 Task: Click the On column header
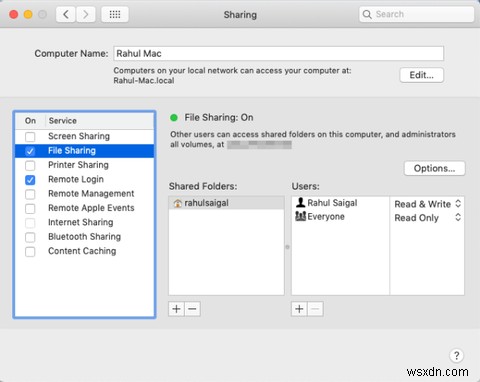click(30, 121)
